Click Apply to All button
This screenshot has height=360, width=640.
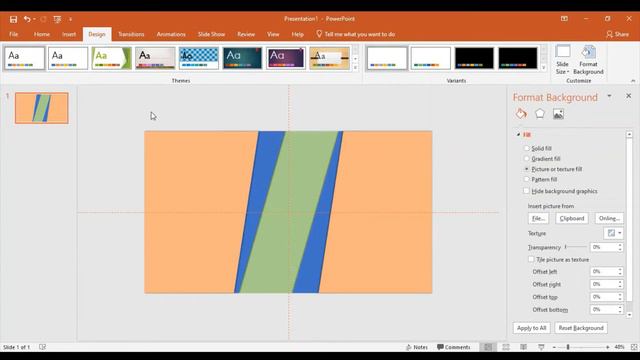click(531, 328)
